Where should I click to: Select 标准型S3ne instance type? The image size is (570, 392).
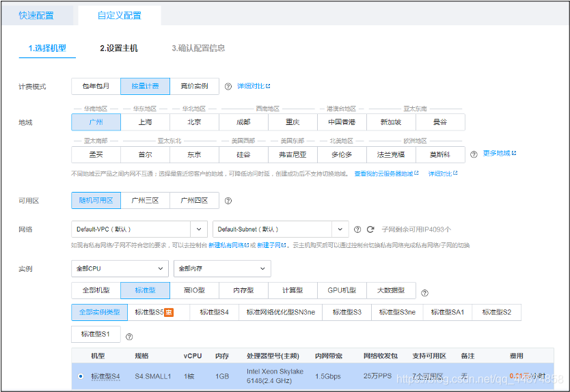(397, 312)
